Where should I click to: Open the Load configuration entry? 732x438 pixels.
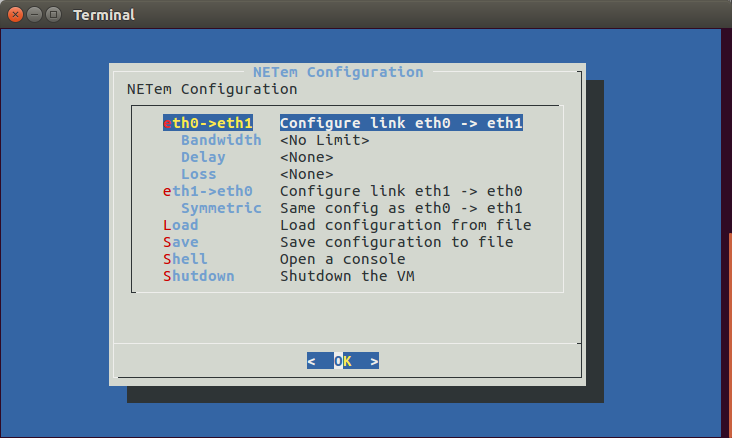tap(181, 225)
